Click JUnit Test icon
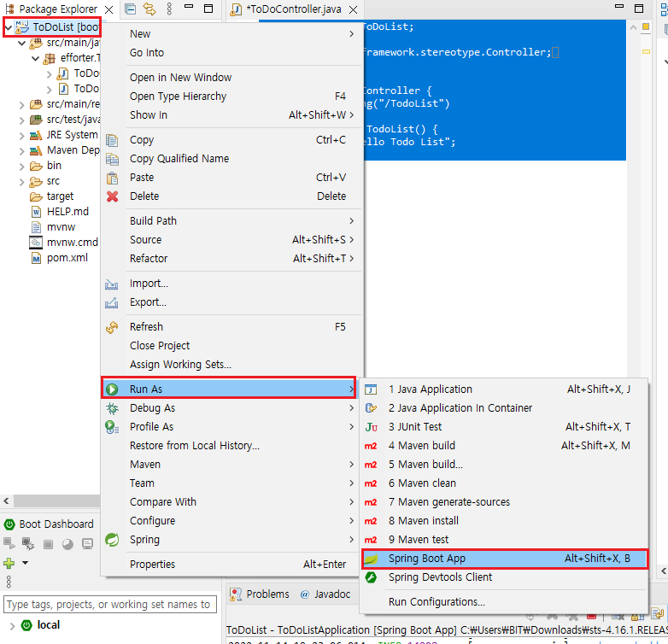Viewport: 668px width, 644px height. tap(371, 427)
